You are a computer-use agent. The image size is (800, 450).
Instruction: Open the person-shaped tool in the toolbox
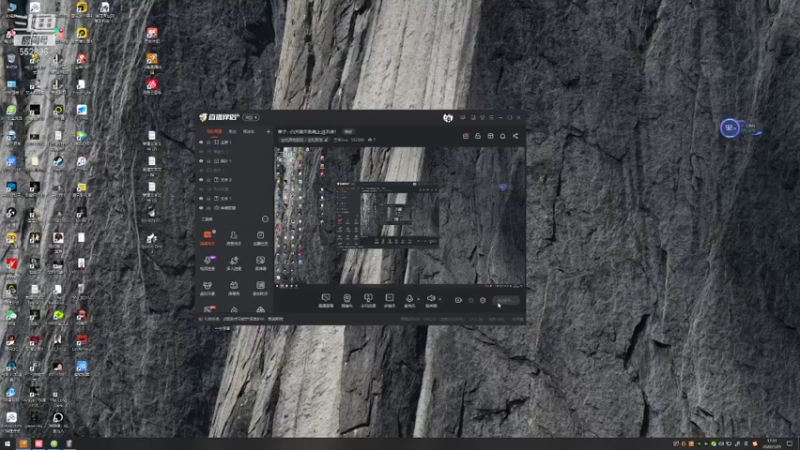pyautogui.click(x=234, y=238)
